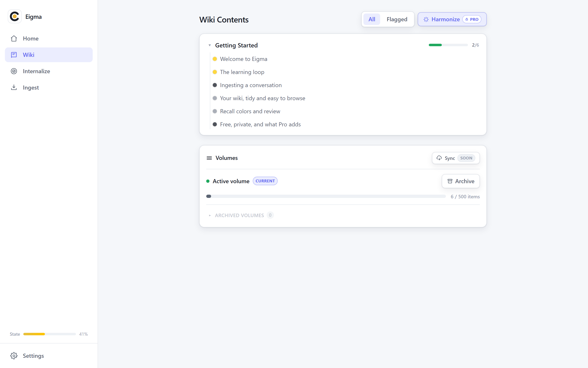The width and height of the screenshot is (588, 368).
Task: Click the archived volumes count badge 0
Action: [x=270, y=215]
